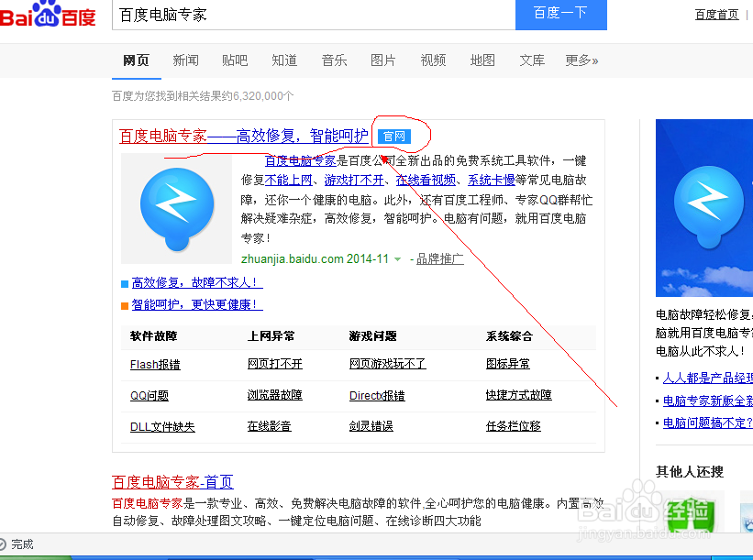Screen dimensions: 753x560
Task: Open the 浏览器故障 link
Action: click(x=274, y=395)
